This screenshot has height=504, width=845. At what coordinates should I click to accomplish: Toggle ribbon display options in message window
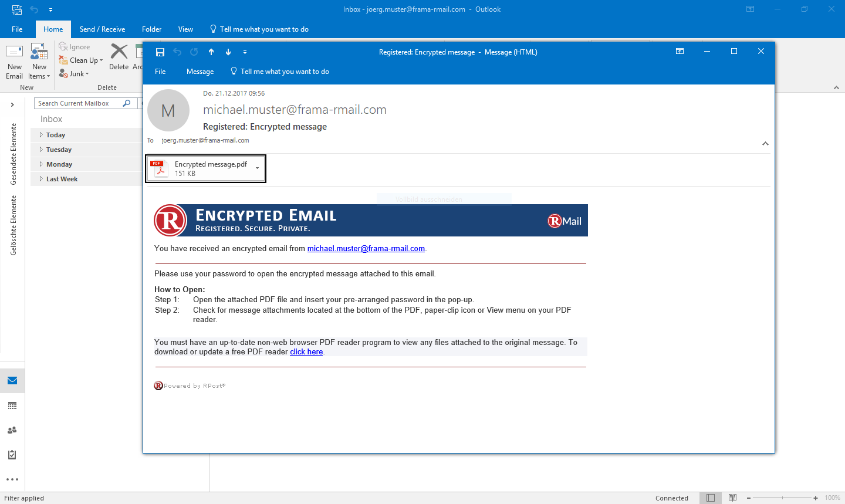pos(680,52)
